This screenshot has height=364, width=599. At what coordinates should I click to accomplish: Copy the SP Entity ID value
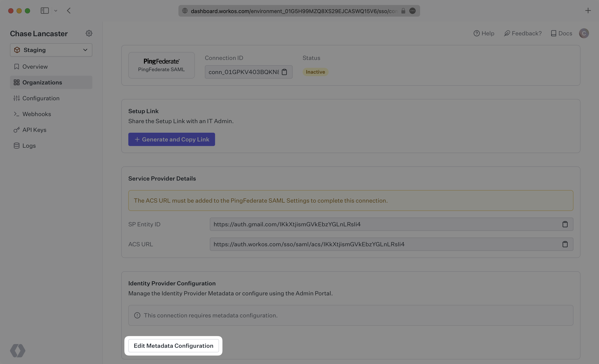pos(565,224)
